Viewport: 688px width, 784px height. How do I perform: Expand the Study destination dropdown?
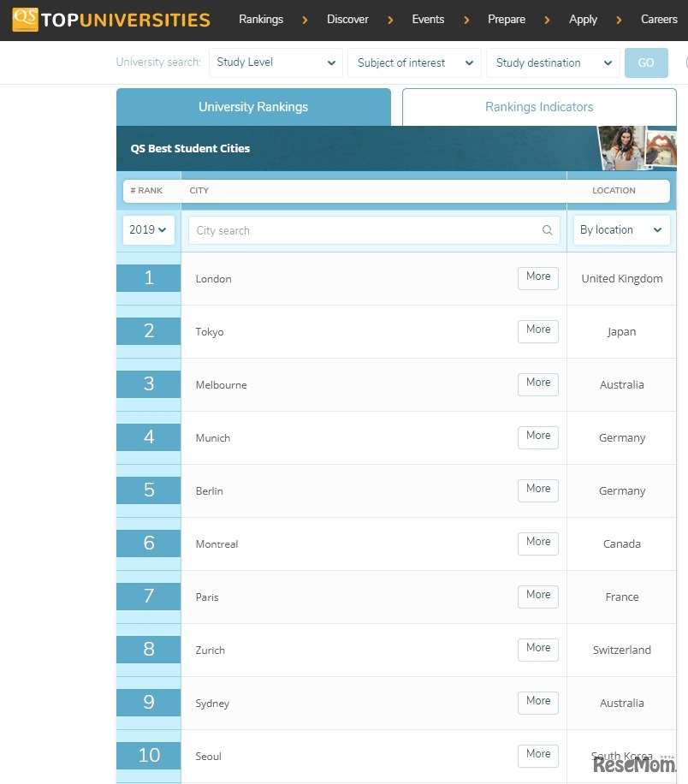553,62
